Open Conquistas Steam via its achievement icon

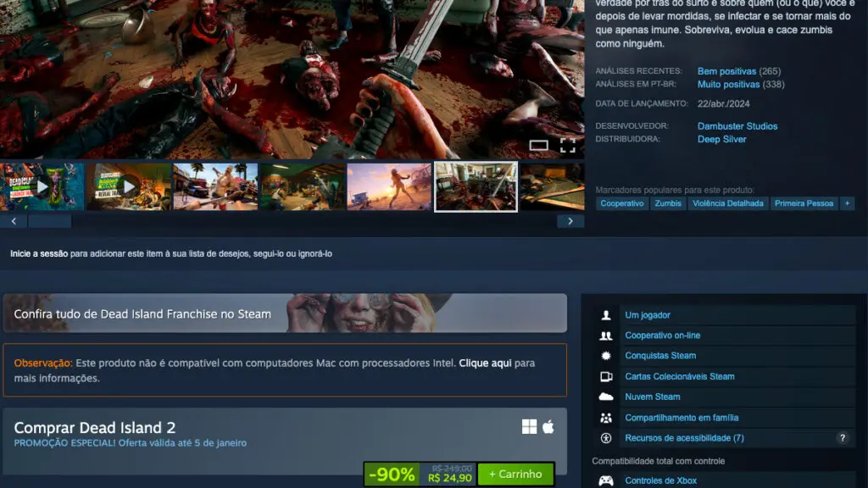tap(606, 355)
